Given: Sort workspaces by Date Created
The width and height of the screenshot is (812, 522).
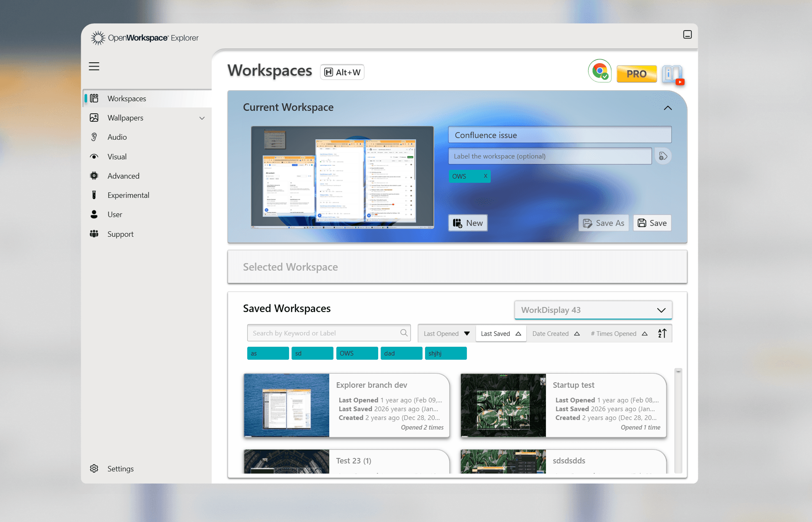Looking at the screenshot, I should pyautogui.click(x=550, y=333).
